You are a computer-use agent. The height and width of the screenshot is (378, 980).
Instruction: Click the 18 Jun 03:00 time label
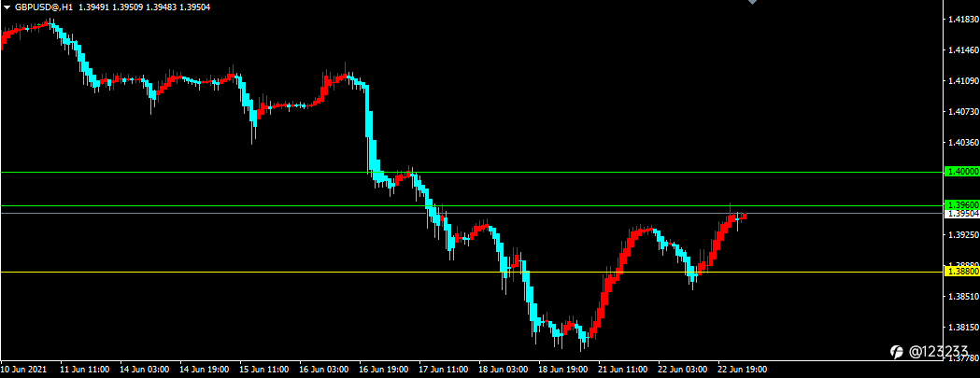504,370
